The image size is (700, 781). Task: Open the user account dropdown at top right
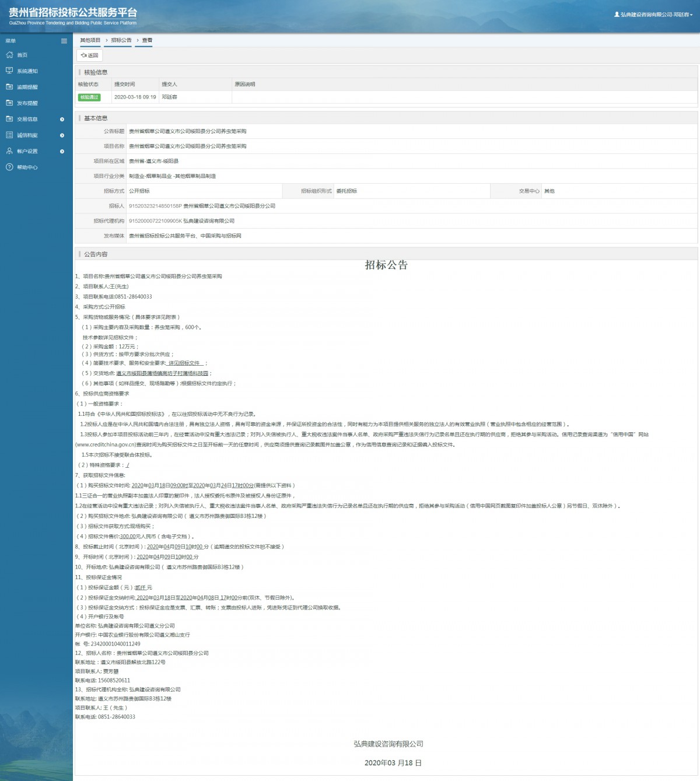pos(653,15)
